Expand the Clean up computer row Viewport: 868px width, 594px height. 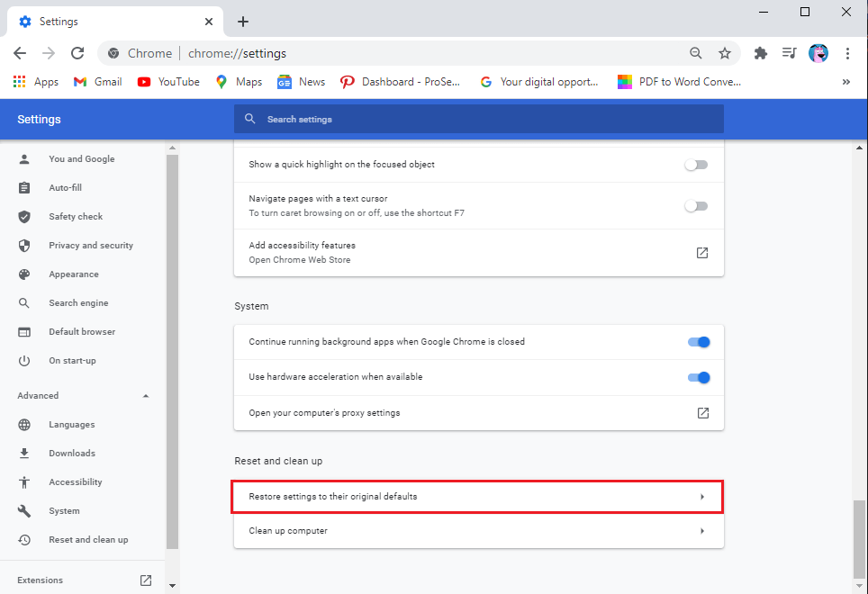(478, 531)
